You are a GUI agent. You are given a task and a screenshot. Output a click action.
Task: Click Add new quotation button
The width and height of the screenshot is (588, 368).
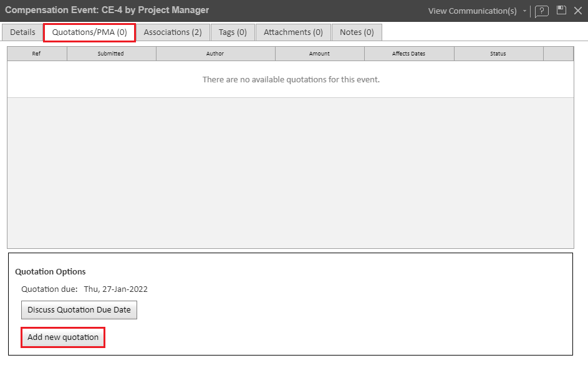(63, 337)
